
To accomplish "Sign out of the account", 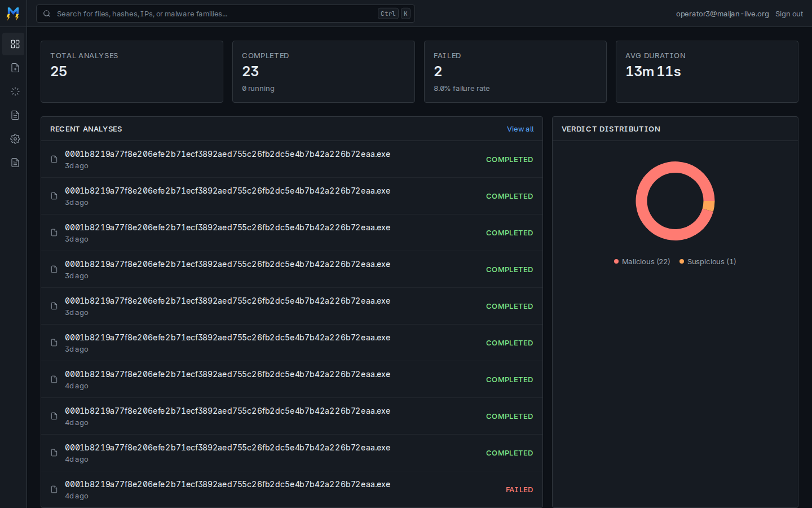I will pos(789,14).
